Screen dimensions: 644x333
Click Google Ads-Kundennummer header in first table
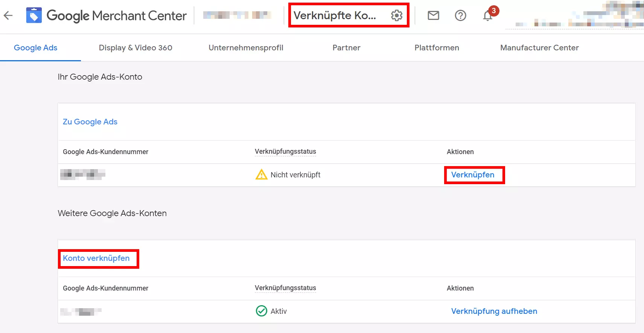[105, 152]
